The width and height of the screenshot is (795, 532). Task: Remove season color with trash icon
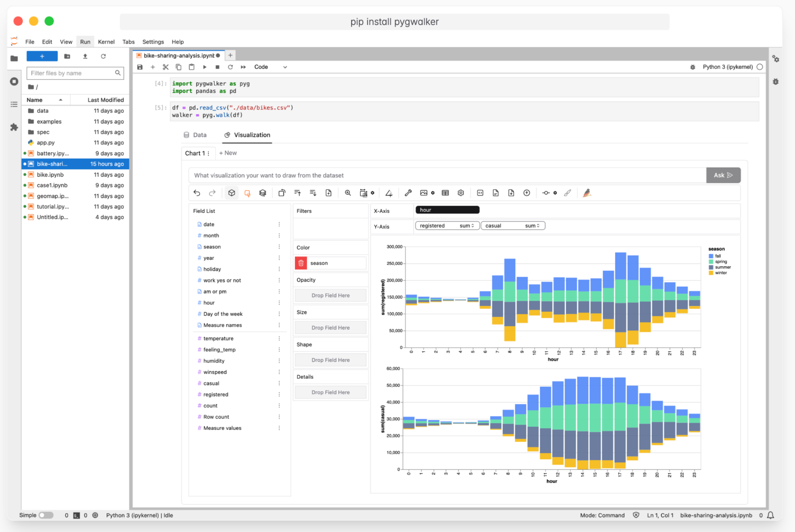(x=301, y=263)
